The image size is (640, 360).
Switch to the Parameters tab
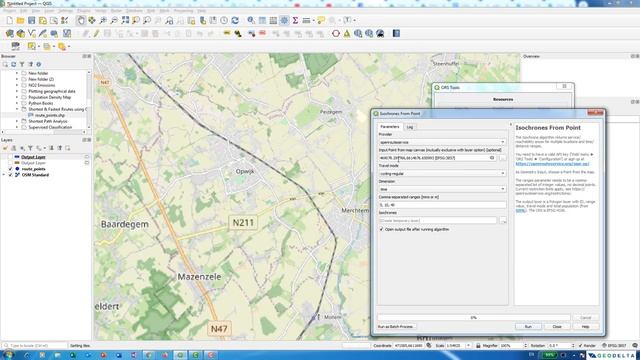point(390,127)
